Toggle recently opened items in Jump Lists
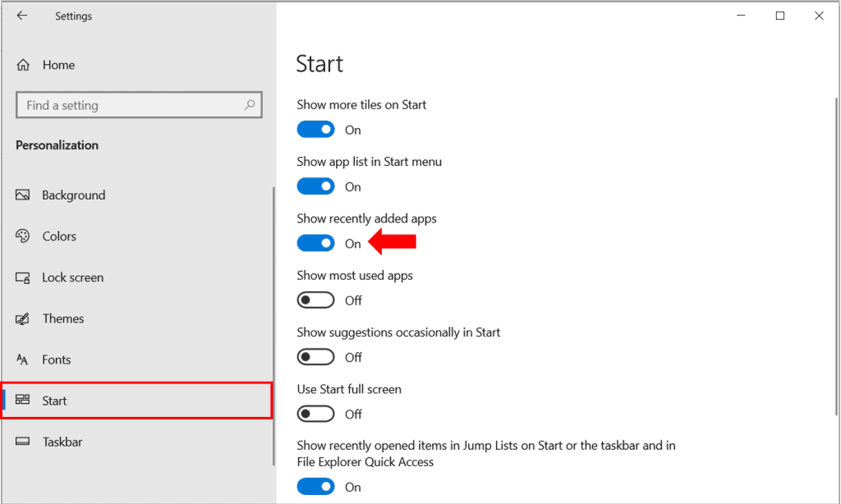 315,487
